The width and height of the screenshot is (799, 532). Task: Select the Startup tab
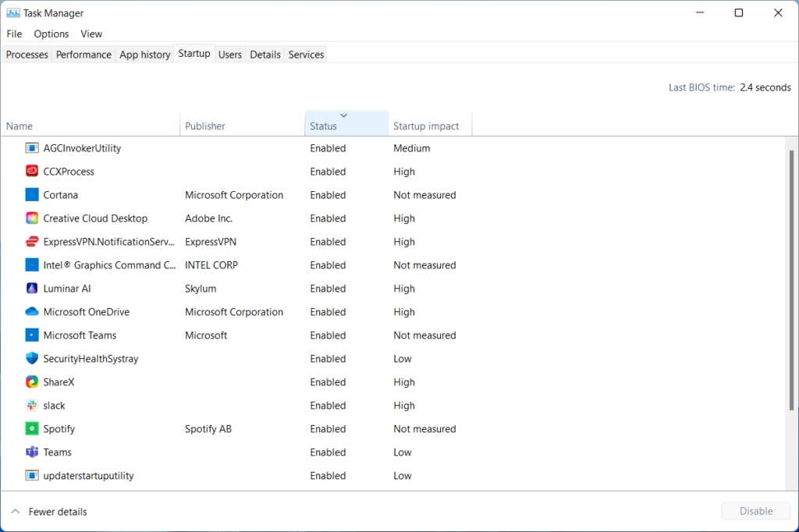pos(194,54)
